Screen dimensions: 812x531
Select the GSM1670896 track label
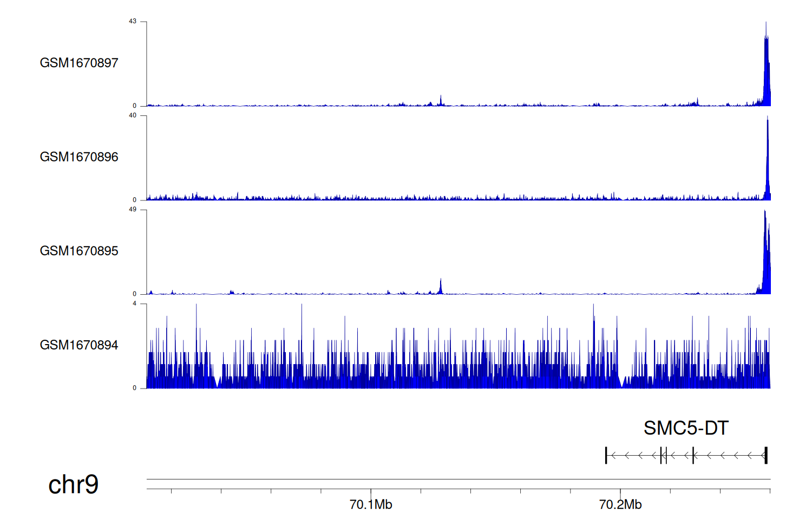(x=78, y=157)
